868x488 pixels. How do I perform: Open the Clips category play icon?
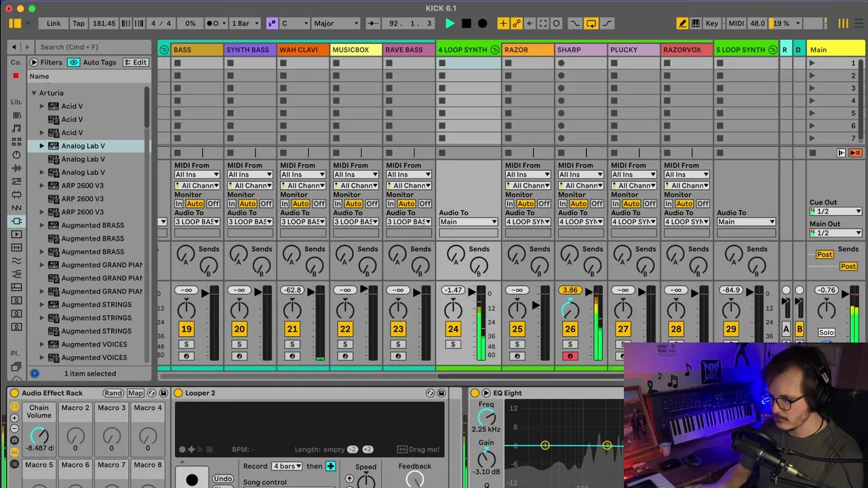pyautogui.click(x=16, y=234)
